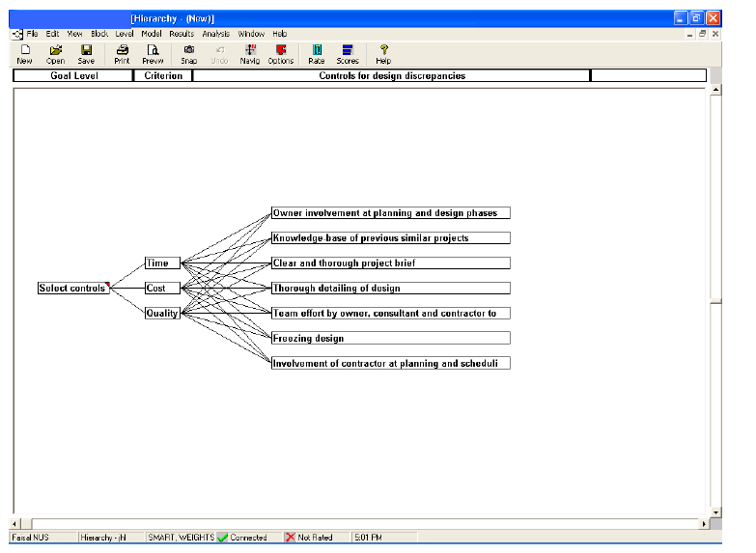The width and height of the screenshot is (756, 553).
Task: Select Thorough detailing of design node
Action: click(x=390, y=289)
